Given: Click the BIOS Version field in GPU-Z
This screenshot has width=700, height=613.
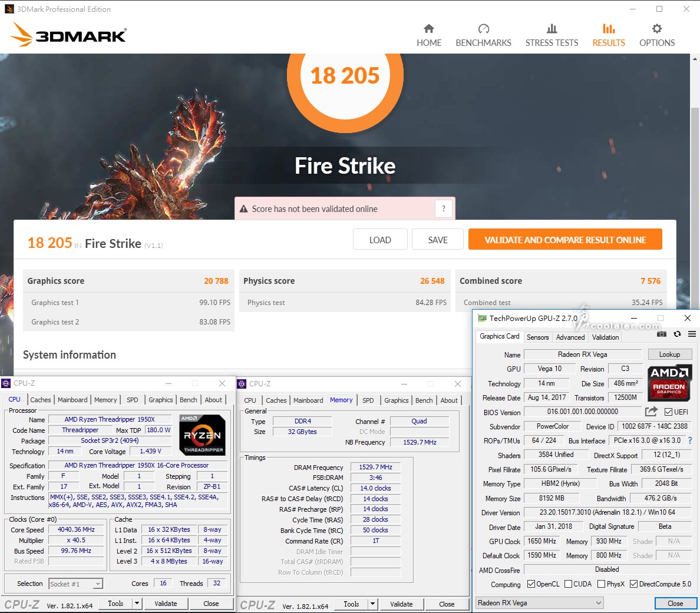Looking at the screenshot, I should 583,412.
